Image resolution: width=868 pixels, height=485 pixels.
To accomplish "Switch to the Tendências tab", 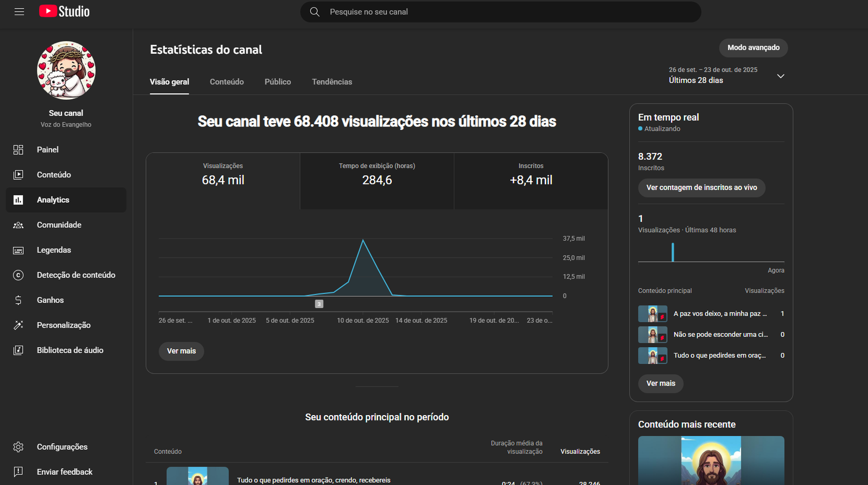I will click(332, 82).
